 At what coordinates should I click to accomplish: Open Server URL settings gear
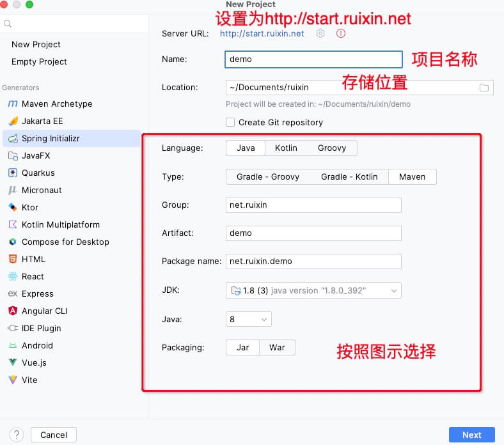click(x=320, y=33)
